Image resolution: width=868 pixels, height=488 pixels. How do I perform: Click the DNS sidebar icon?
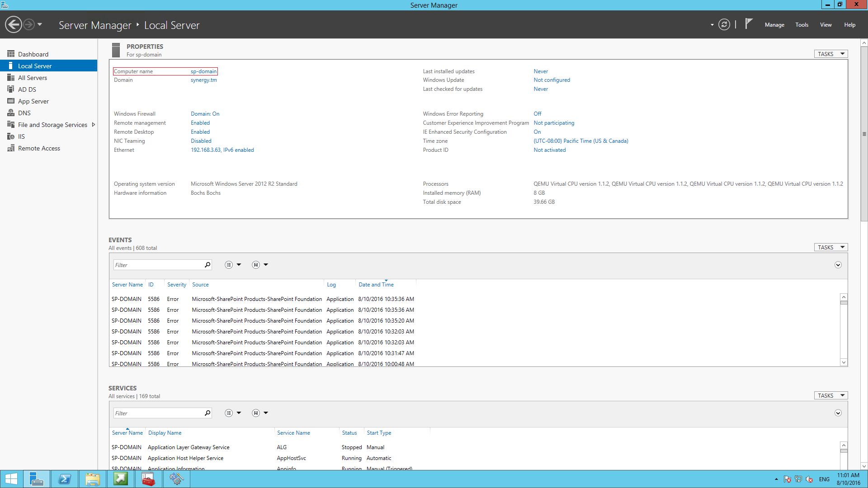(x=11, y=113)
